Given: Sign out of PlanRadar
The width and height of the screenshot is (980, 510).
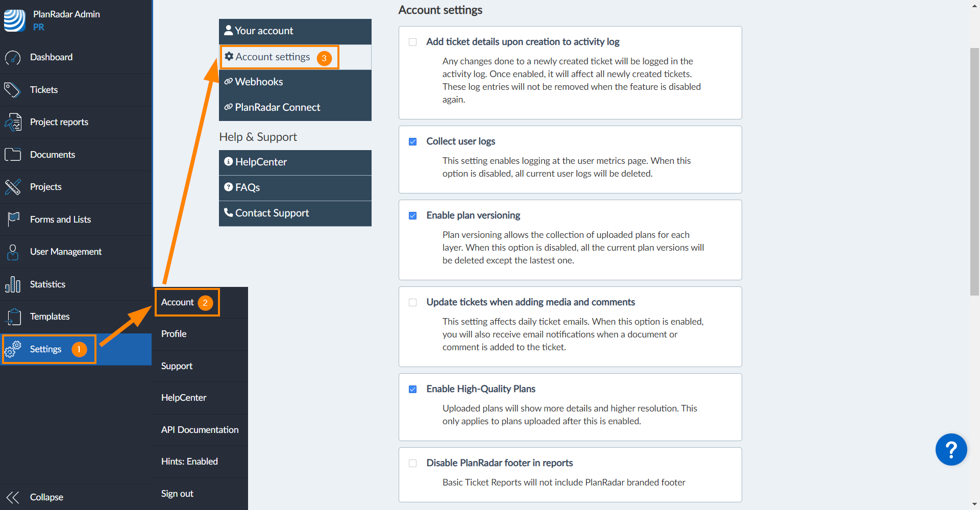Looking at the screenshot, I should [x=200, y=494].
